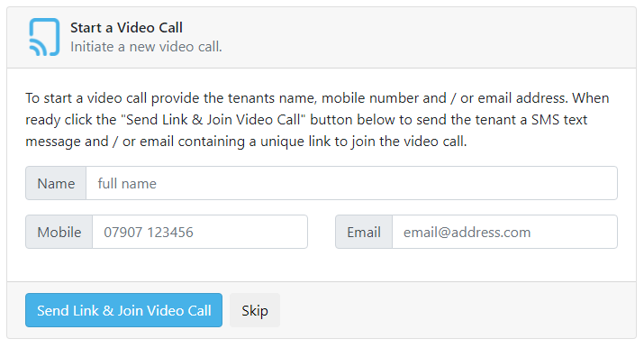Click the quoted button name in the instructions
644x348 pixels.
pyautogui.click(x=213, y=120)
